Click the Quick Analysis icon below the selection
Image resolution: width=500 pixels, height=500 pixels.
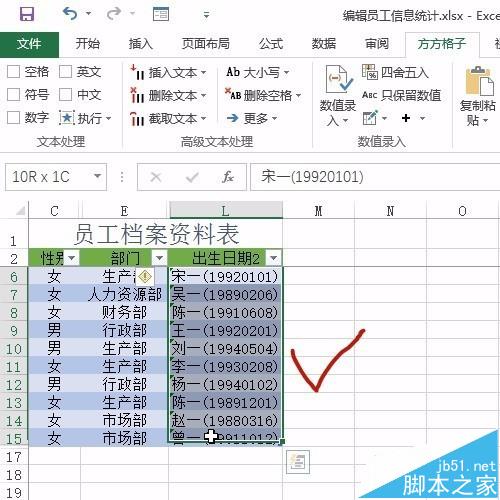[298, 462]
